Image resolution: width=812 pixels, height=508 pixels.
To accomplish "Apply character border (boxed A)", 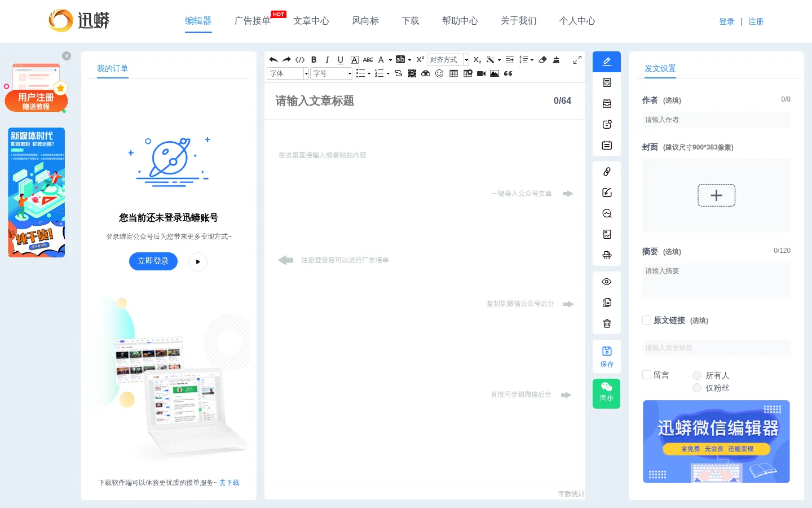I will [x=354, y=60].
